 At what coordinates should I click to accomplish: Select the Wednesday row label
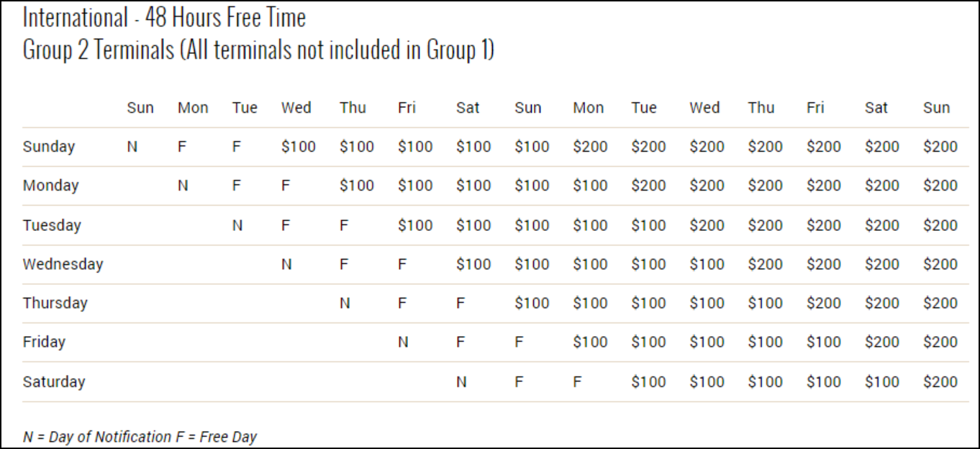63,264
